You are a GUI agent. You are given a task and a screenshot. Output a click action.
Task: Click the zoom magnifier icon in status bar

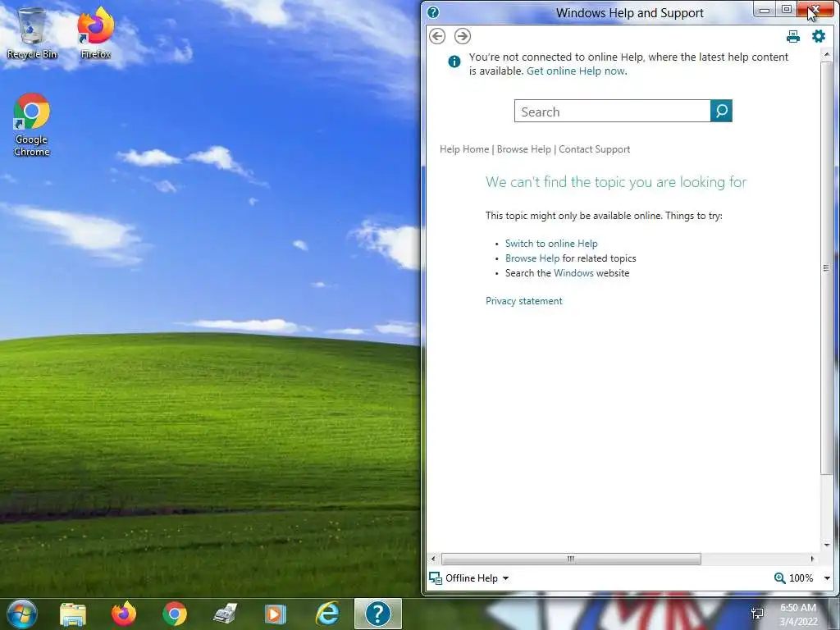[x=780, y=578]
